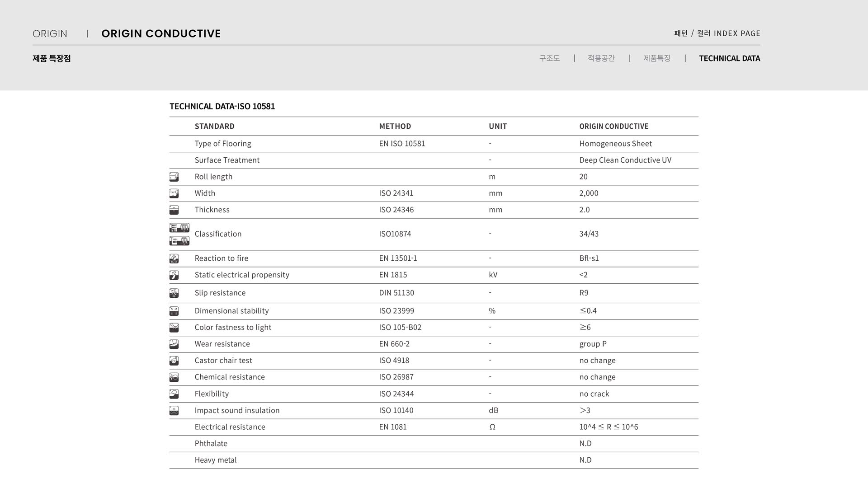The height and width of the screenshot is (488, 868).
Task: Click the Castor chair test icon
Action: pos(174,361)
